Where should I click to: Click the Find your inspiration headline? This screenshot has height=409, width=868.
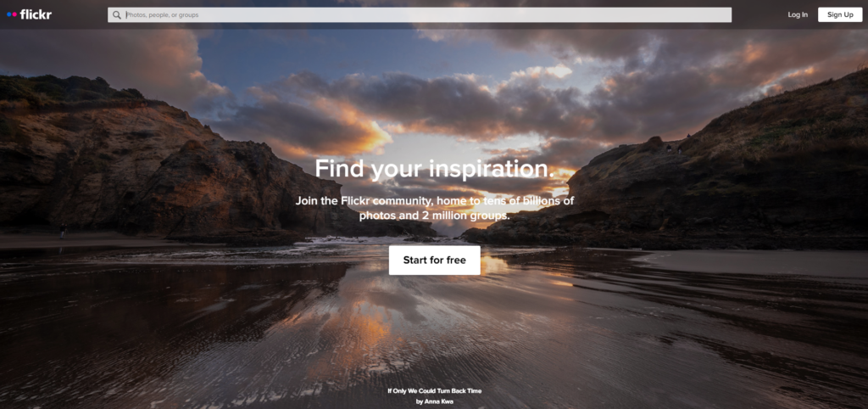click(x=435, y=169)
